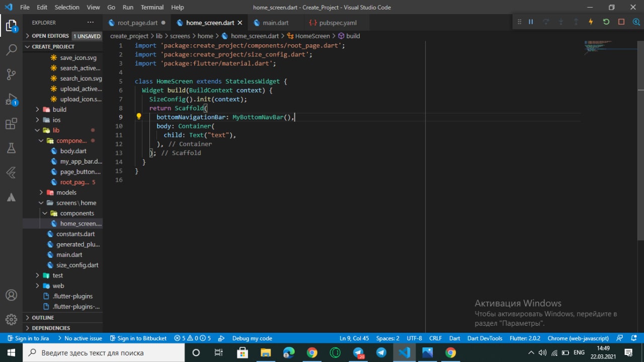Screen dimensions: 644x362
Task: Stop debugging with the red square
Action: click(621, 22)
